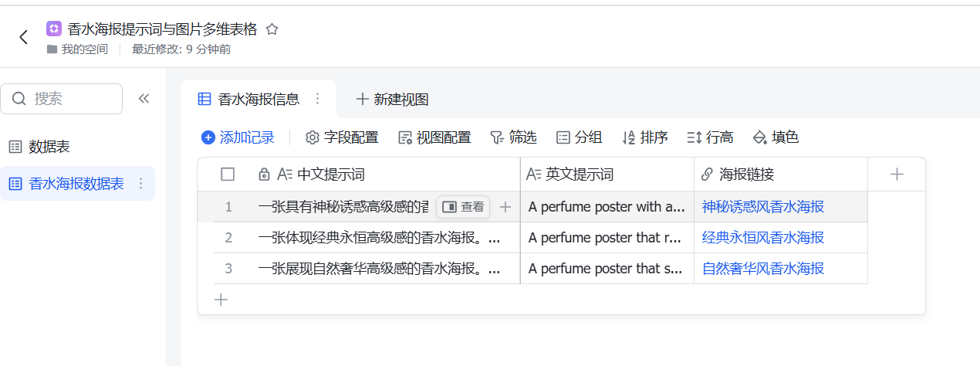Open the 排序 sort tool

coord(644,137)
